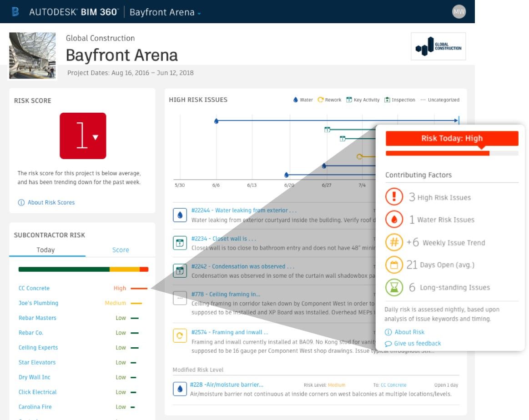Toggle the Water legend filter
The width and height of the screenshot is (529, 420).
[303, 100]
